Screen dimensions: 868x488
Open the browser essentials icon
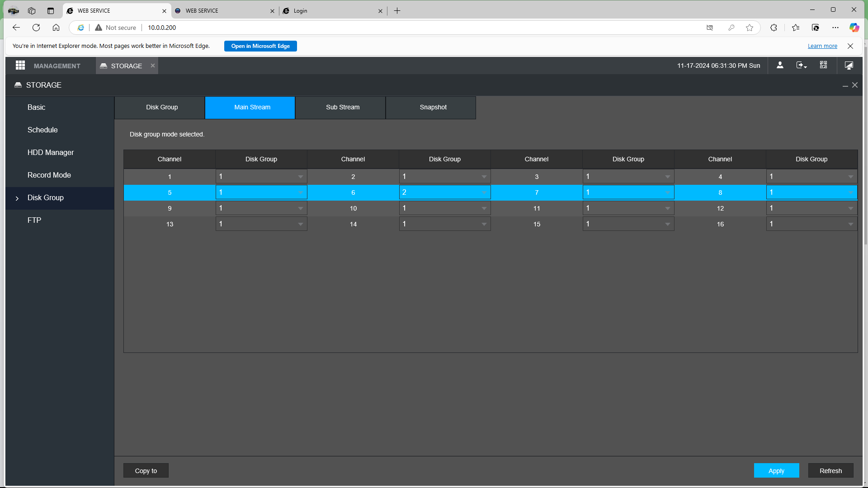pos(816,28)
